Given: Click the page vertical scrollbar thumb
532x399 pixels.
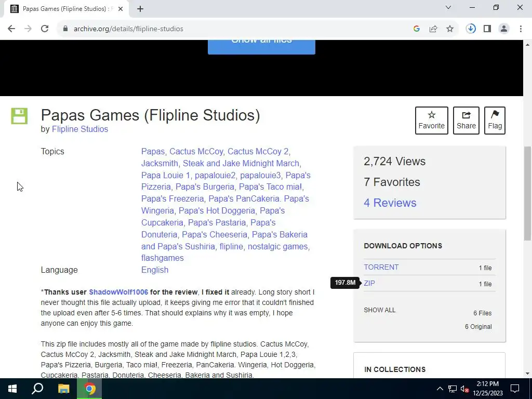Looking at the screenshot, I should (x=527, y=193).
